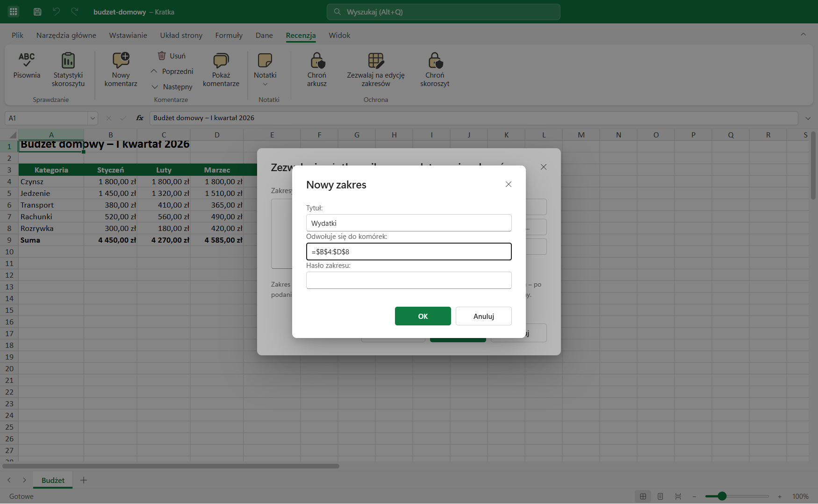Run Pisownia spell check

pyautogui.click(x=27, y=66)
